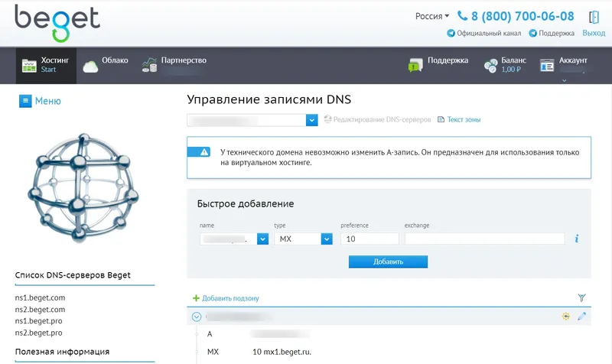This screenshot has width=612, height=364.
Task: Click Telegram icon beside Официальный канал
Action: point(451,33)
